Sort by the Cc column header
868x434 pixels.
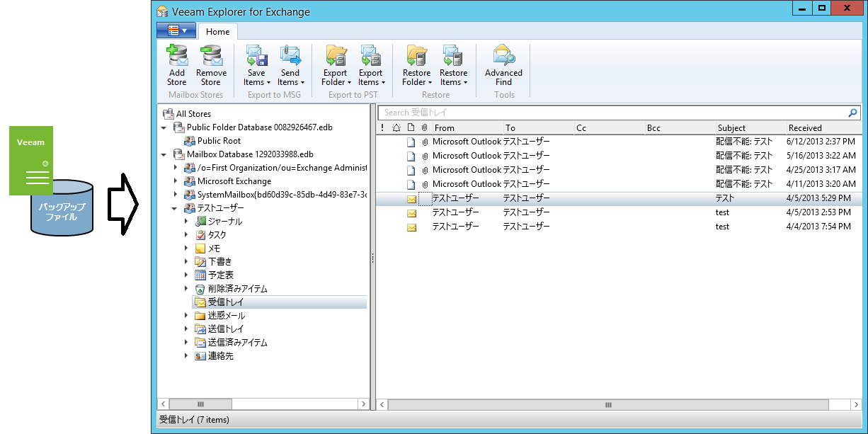[609, 128]
